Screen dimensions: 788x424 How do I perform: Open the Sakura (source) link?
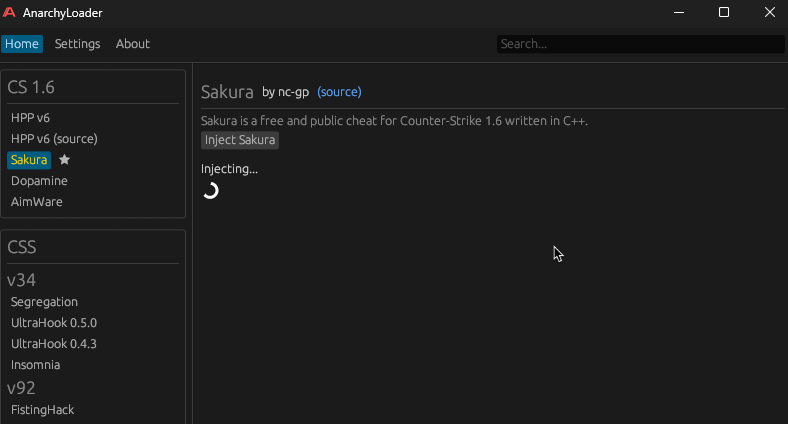coord(339,92)
